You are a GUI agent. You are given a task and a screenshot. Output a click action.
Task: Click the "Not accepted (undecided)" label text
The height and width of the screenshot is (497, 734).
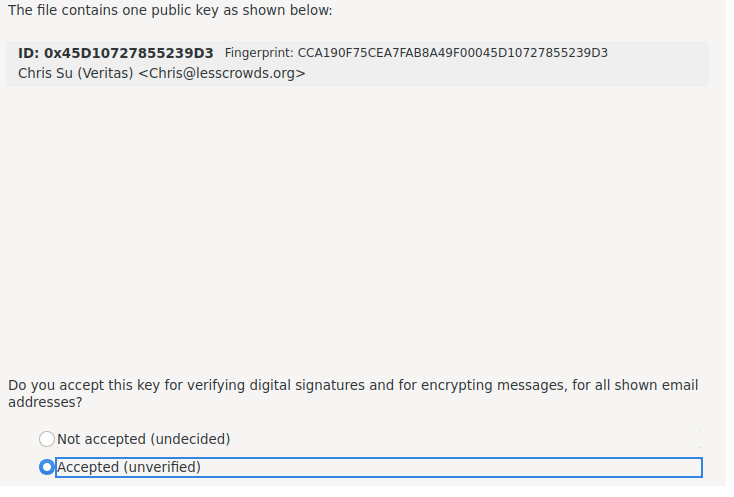(x=143, y=439)
